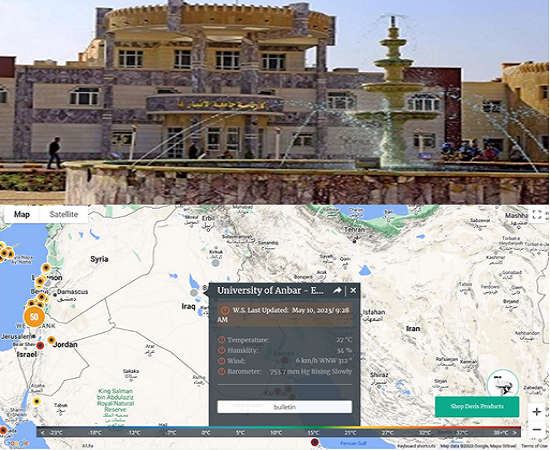Click the Google logo on the map

pyautogui.click(x=16, y=443)
